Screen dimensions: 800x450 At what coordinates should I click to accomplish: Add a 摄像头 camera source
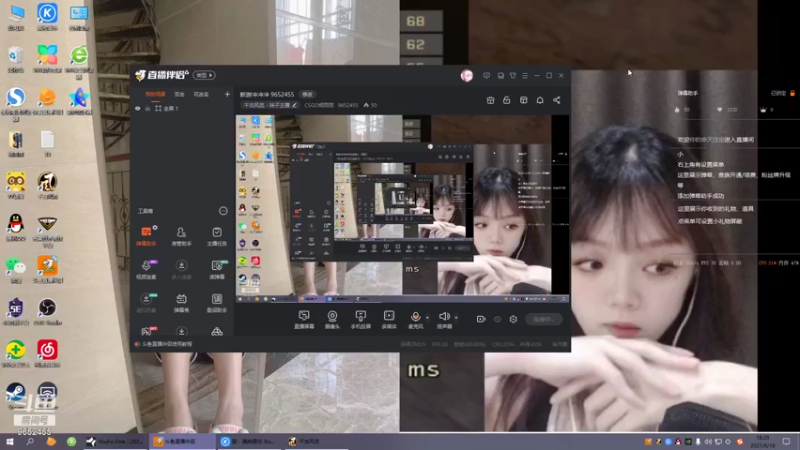coord(332,319)
